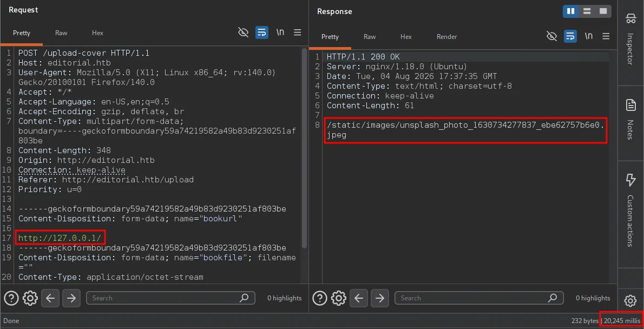Click the Content-Length: 348 header
644x329 pixels.
pyautogui.click(x=64, y=150)
